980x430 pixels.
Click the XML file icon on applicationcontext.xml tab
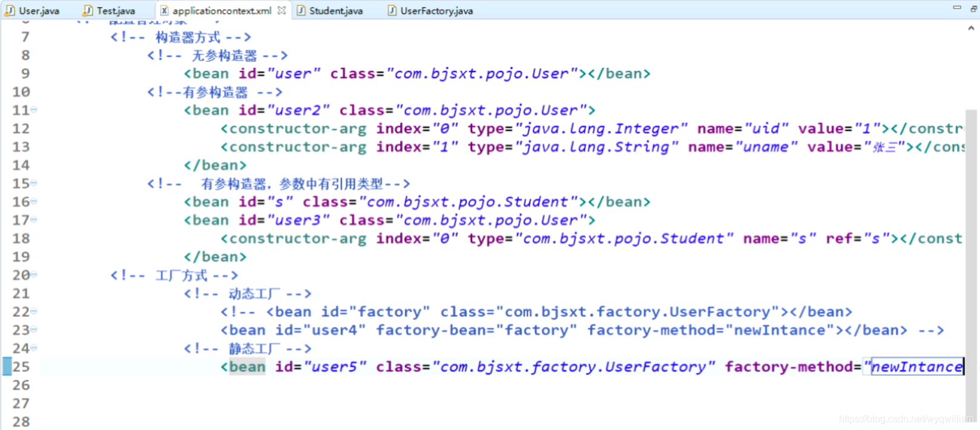coord(164,10)
